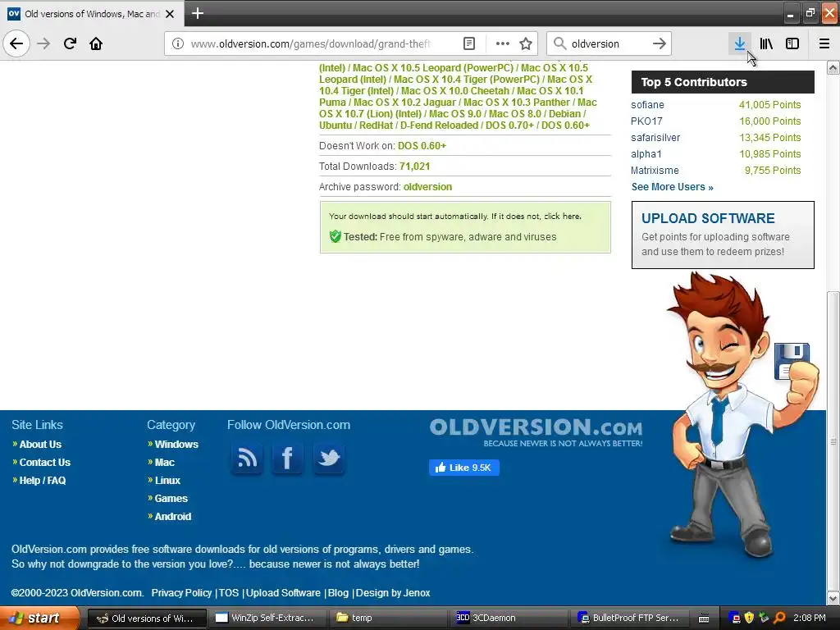This screenshot has height=630, width=840.
Task: Open the Library bookshelf icon
Action: point(766,43)
